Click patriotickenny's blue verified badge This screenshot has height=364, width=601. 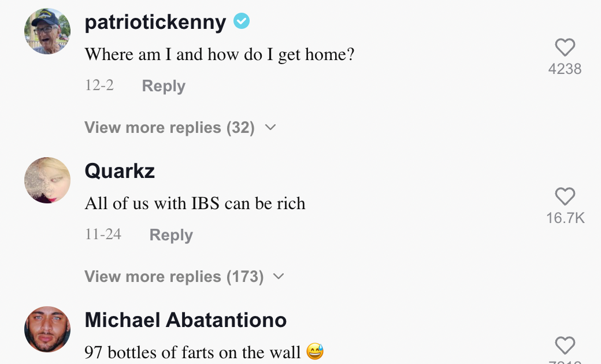coord(242,22)
